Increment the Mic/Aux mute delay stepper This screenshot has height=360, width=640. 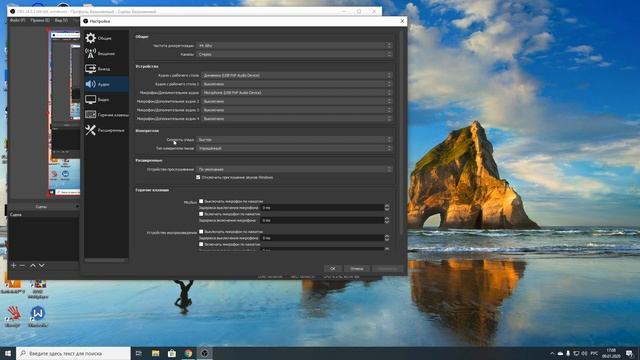(x=387, y=206)
